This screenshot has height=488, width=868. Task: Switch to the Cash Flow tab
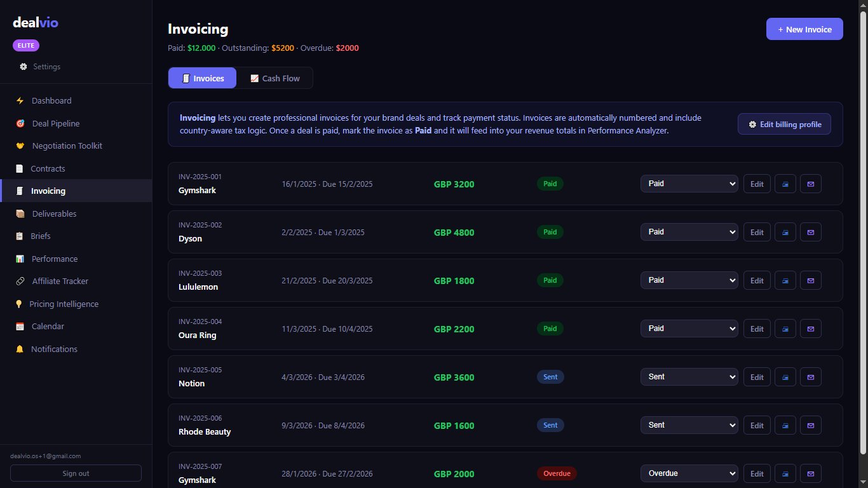275,78
